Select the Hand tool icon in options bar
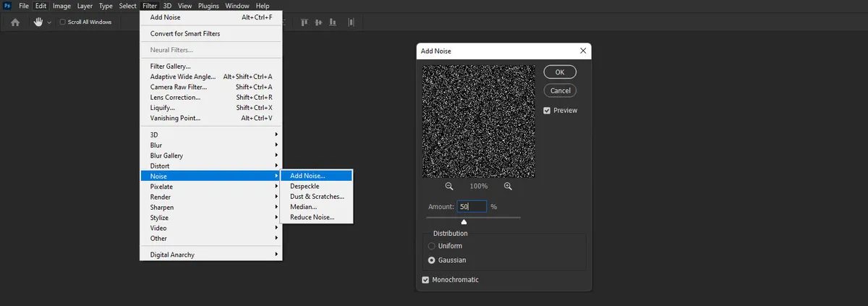This screenshot has width=868, height=306. pos(38,22)
